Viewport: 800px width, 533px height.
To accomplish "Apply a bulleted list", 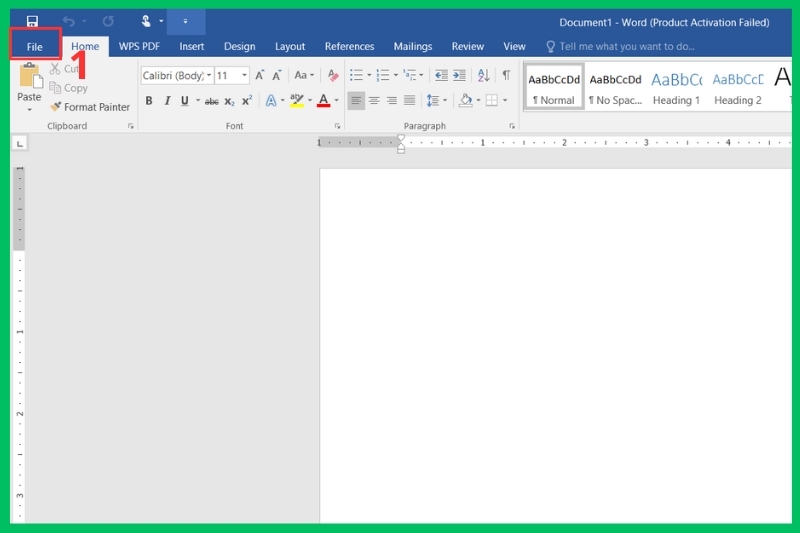I will coord(356,75).
